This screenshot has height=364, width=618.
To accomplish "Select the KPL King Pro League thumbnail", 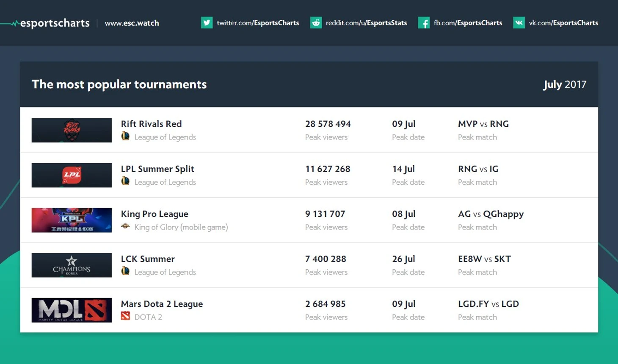I will [x=72, y=220].
